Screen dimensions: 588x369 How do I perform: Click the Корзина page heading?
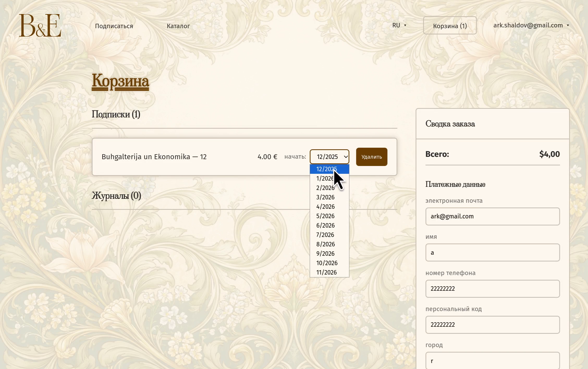pos(120,81)
